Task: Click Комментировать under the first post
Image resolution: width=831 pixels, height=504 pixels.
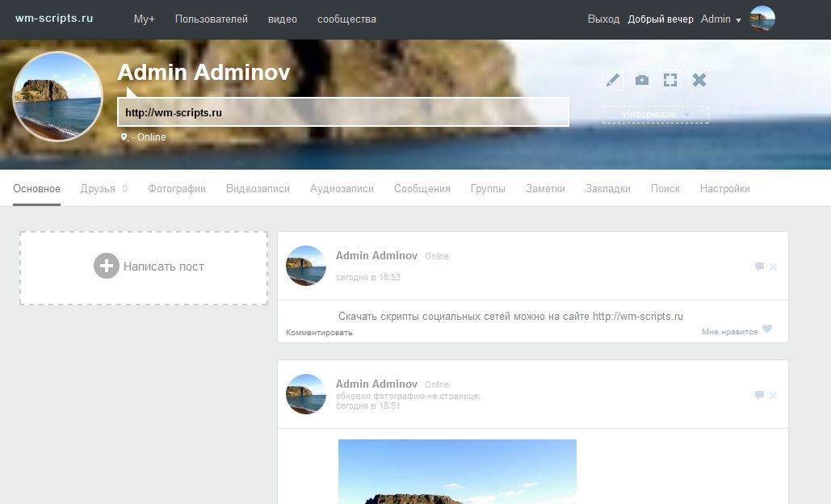Action: tap(319, 332)
